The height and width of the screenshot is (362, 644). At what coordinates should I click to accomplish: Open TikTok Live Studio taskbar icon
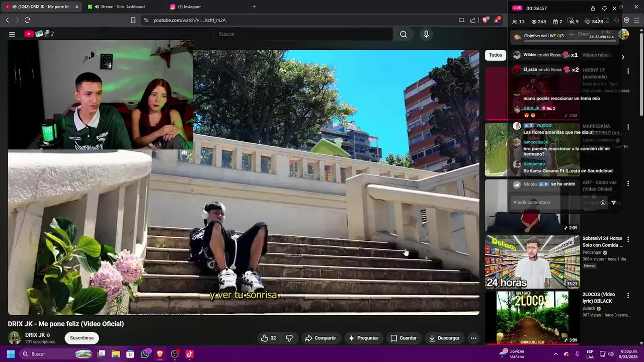click(x=189, y=354)
